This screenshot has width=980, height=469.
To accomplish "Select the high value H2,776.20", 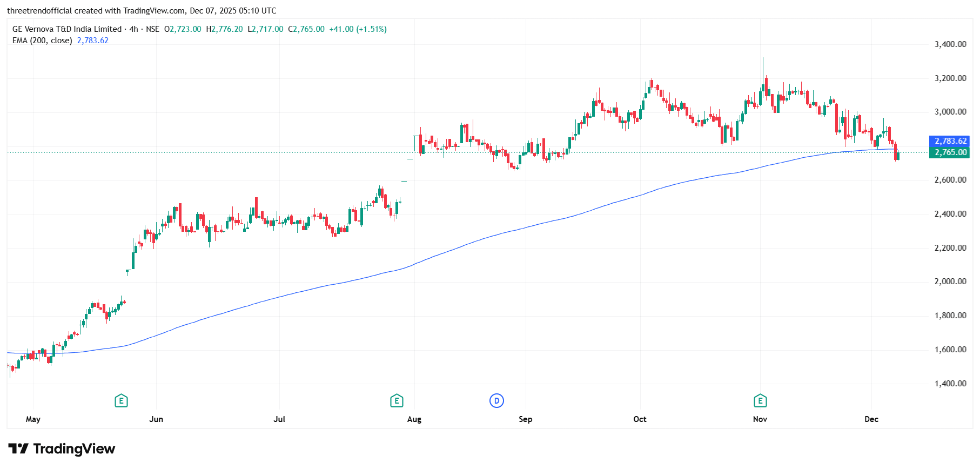I will pos(225,29).
